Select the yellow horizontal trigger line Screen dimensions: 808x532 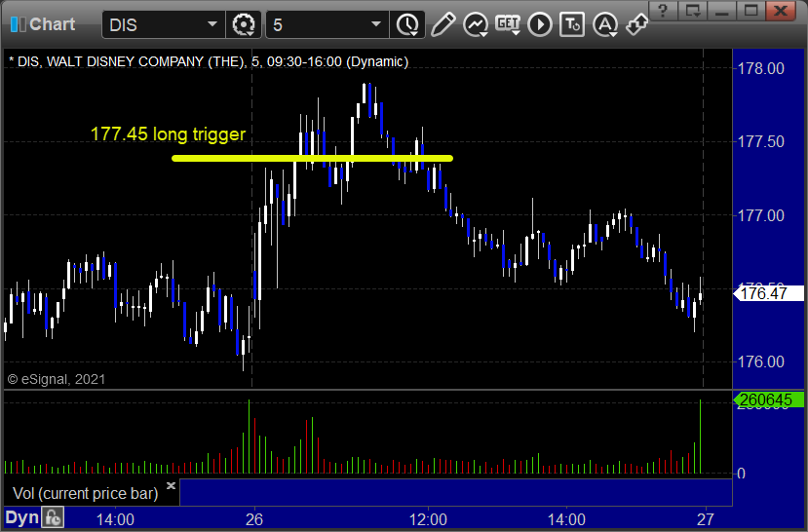tap(312, 158)
